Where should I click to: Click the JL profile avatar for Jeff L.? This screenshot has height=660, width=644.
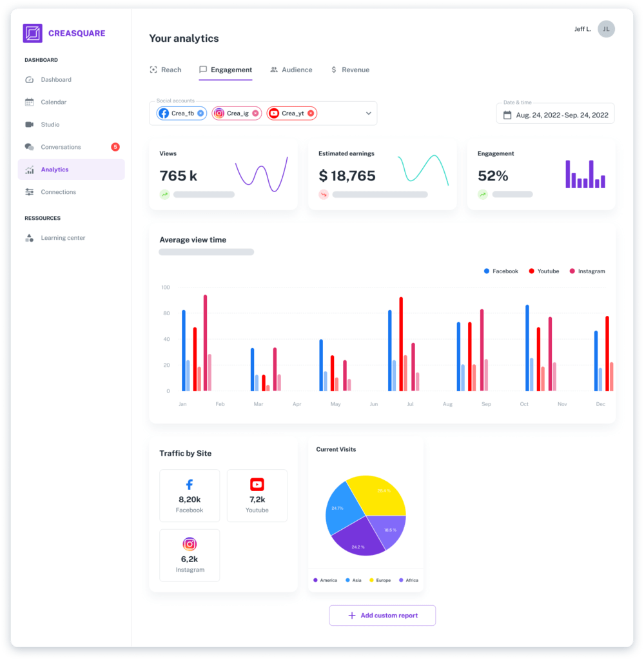point(606,29)
